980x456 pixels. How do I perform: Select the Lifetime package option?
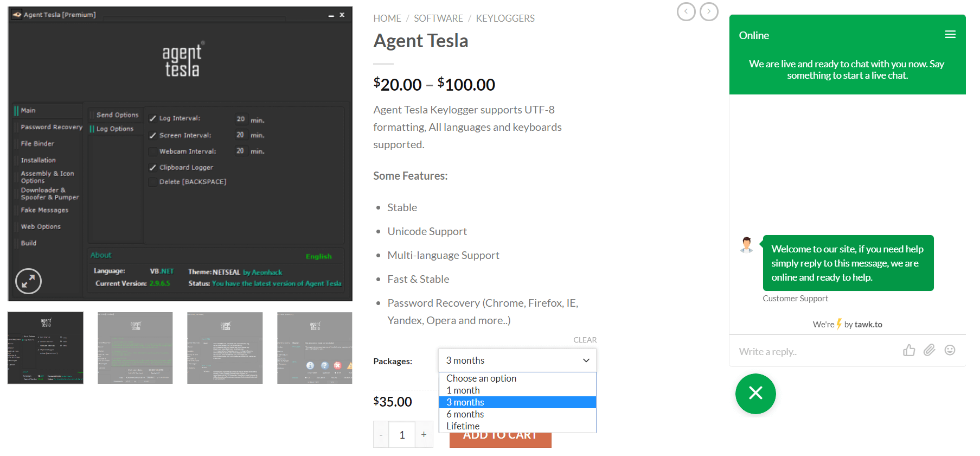click(x=517, y=426)
